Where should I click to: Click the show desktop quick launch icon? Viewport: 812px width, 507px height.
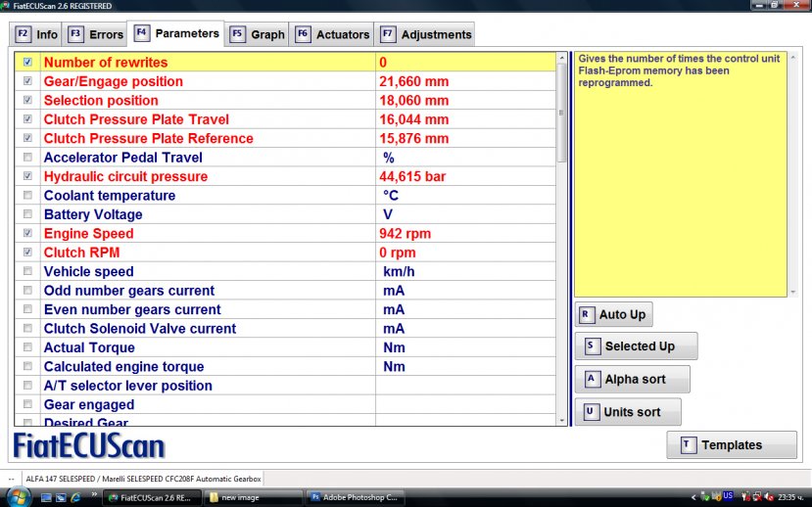coord(46,497)
